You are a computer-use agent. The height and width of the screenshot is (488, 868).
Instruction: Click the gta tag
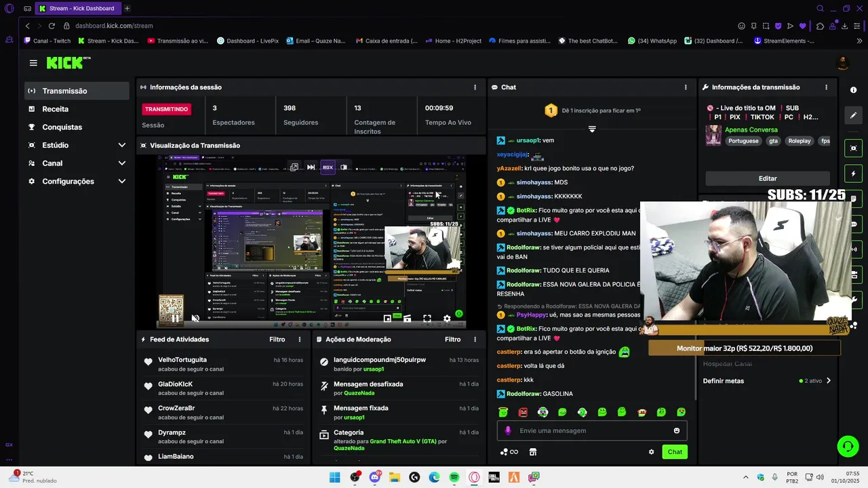click(773, 141)
